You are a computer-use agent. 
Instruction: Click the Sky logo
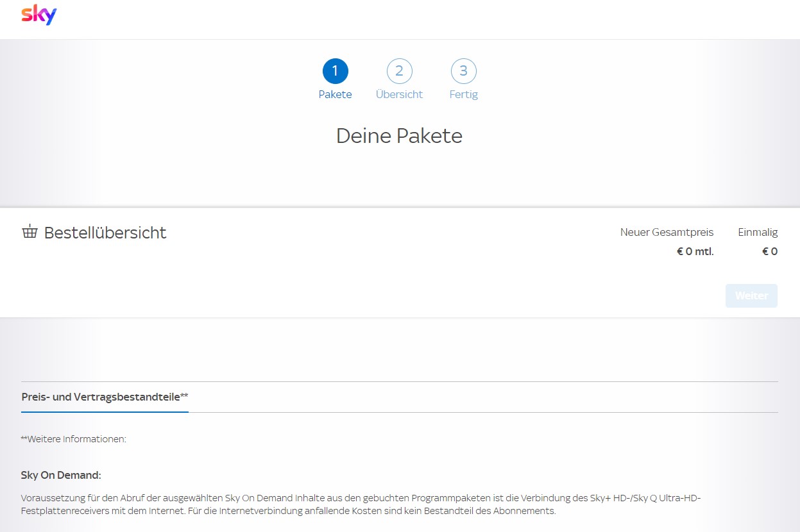39,15
